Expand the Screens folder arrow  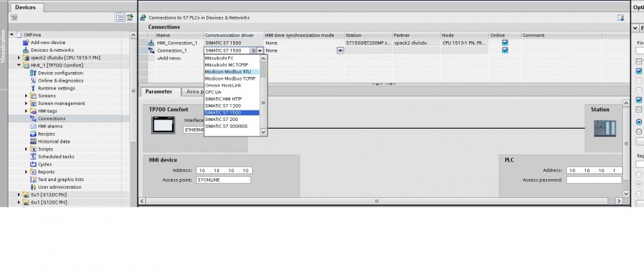pyautogui.click(x=27, y=96)
